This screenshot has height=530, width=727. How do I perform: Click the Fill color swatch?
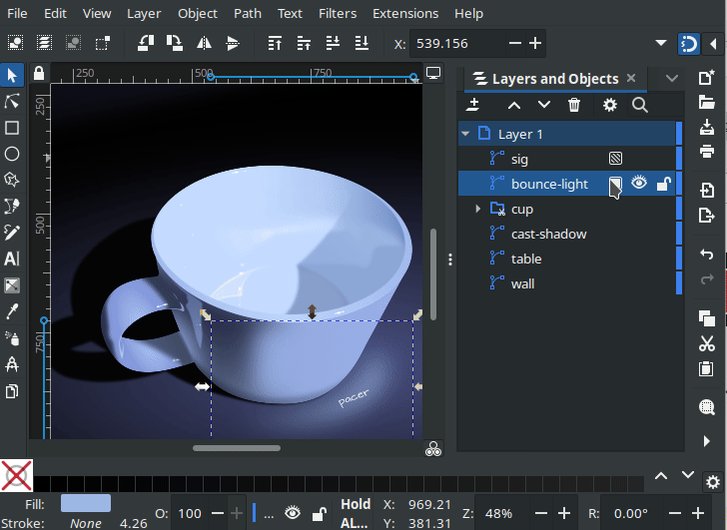coord(85,503)
